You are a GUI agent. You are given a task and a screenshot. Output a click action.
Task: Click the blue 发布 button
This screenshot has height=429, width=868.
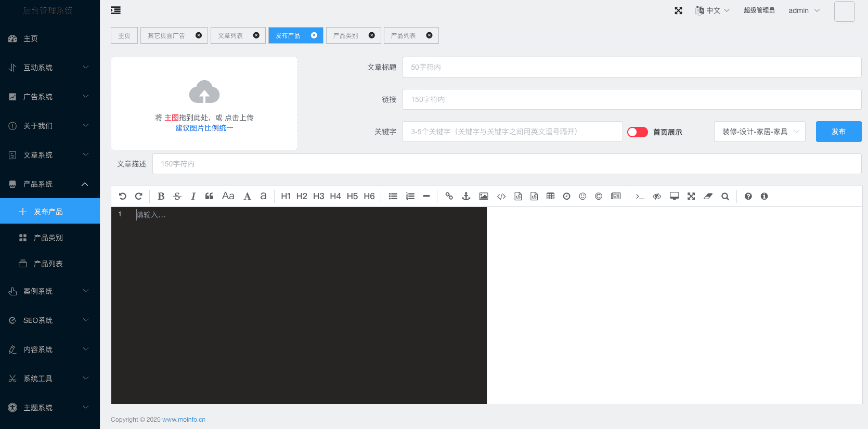click(838, 132)
